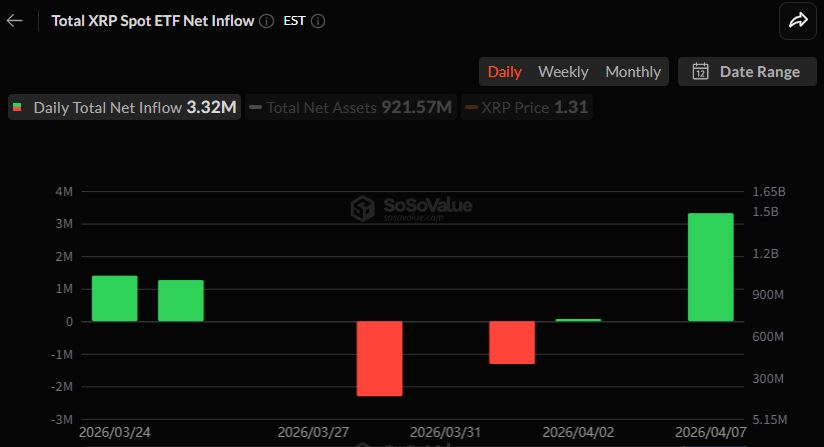Click the calendar icon in Date Range

click(701, 72)
